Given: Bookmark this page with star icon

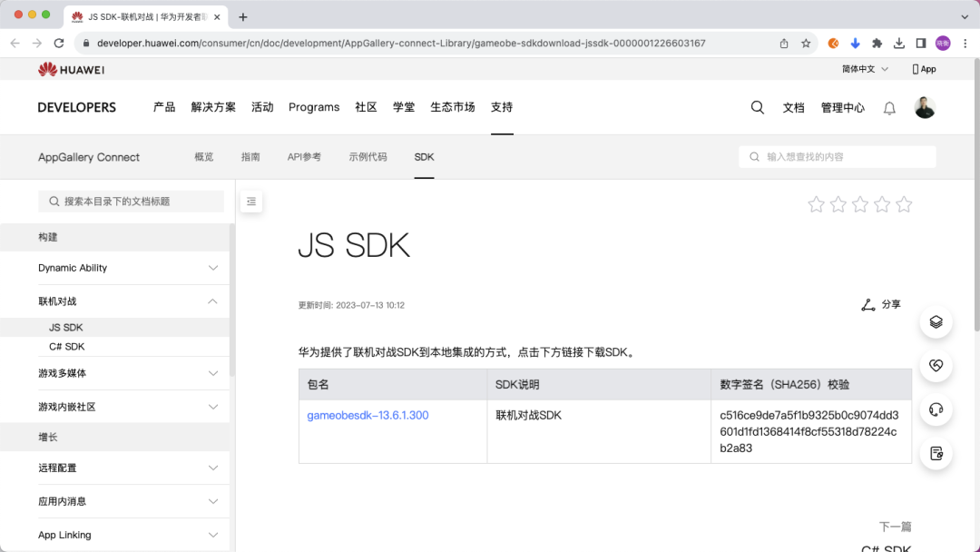Looking at the screenshot, I should pyautogui.click(x=806, y=44).
